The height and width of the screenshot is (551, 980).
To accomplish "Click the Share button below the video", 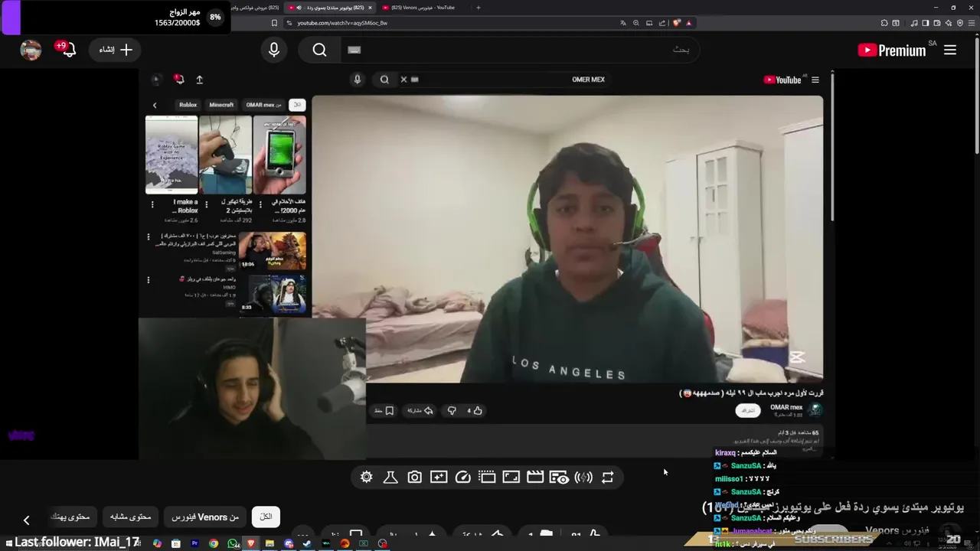I will pos(420,411).
